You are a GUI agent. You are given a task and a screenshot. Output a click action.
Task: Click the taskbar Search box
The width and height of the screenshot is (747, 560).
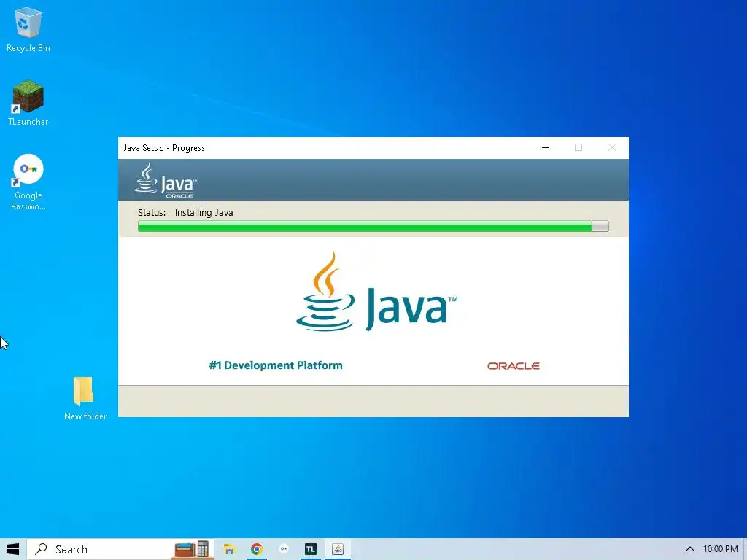(121, 549)
